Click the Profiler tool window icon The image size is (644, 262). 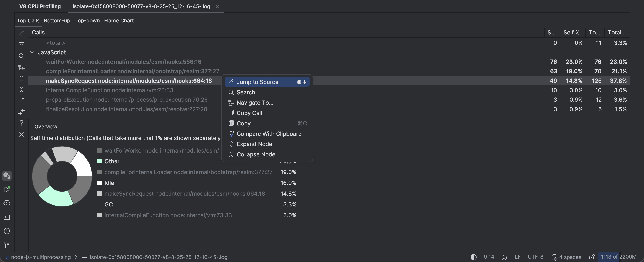coord(7,176)
